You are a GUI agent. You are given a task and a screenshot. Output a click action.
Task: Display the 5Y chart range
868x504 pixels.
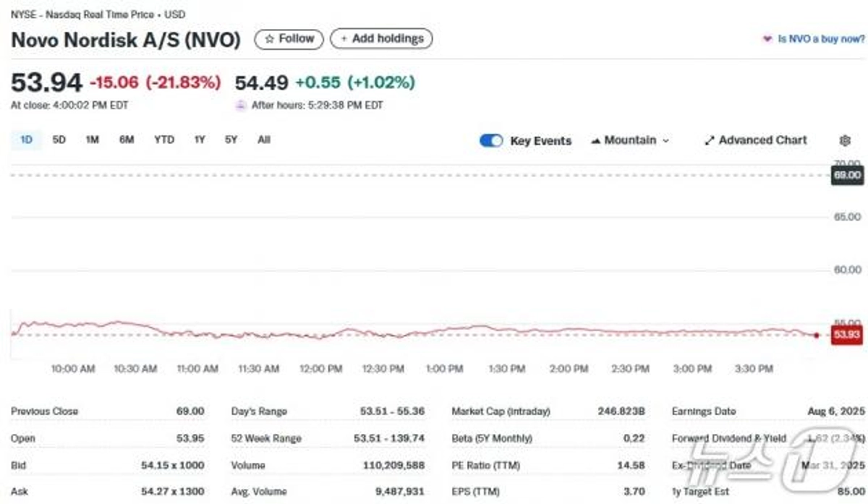(x=231, y=140)
